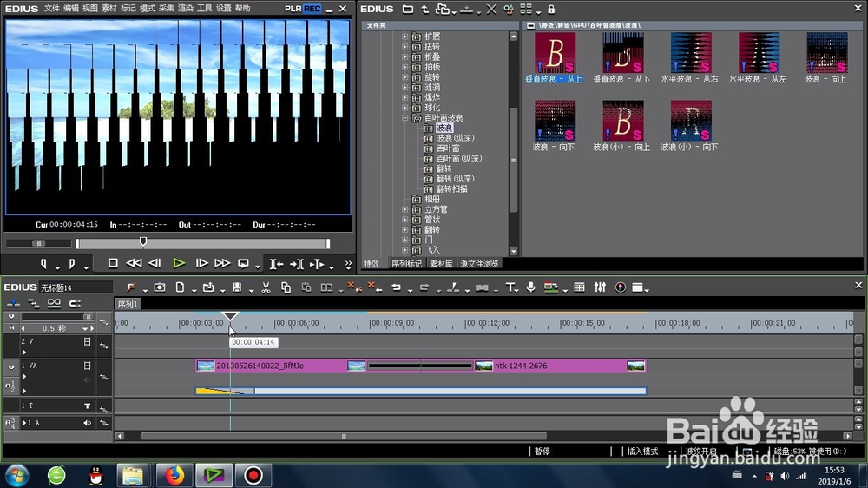Expand the 立方管 folder
The width and height of the screenshot is (868, 488).
point(404,209)
